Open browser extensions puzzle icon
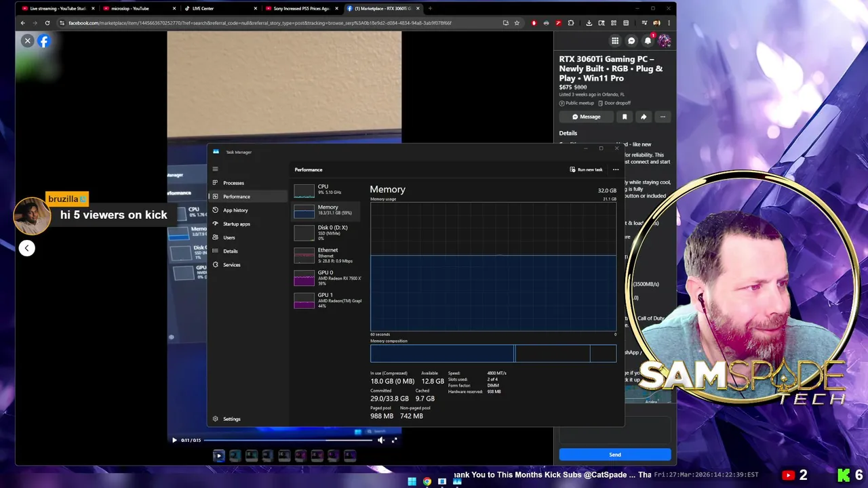The image size is (868, 488). 571,23
